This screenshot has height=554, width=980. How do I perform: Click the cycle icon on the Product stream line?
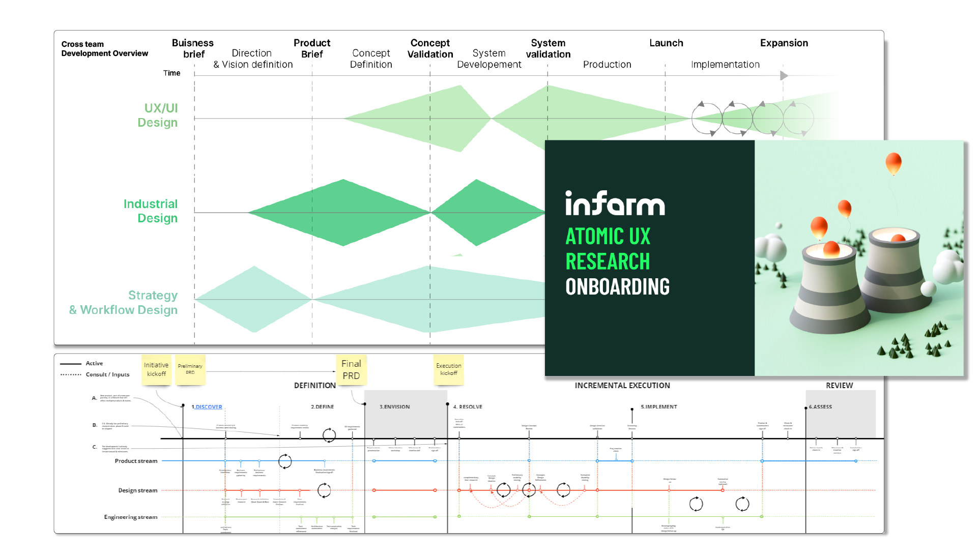pos(285,461)
